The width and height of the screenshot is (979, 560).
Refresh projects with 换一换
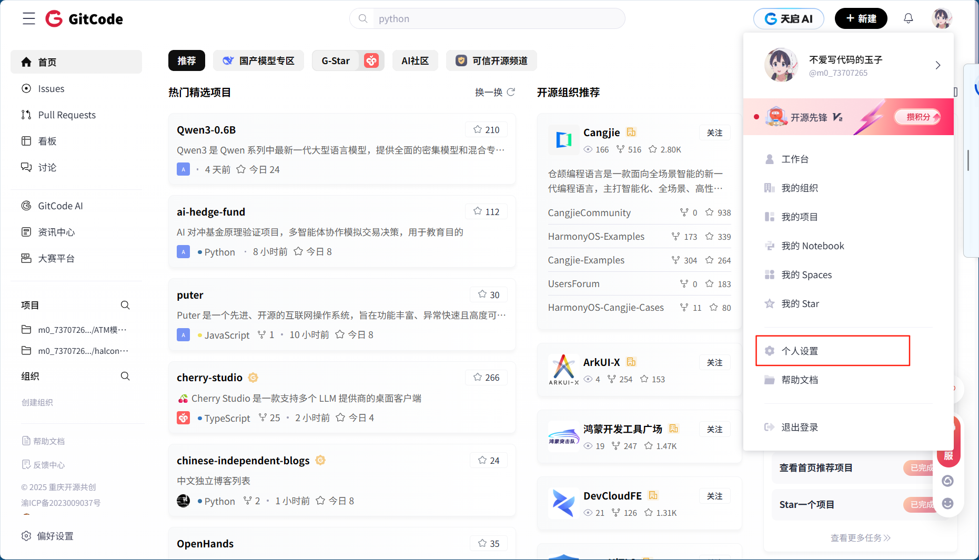click(x=495, y=92)
